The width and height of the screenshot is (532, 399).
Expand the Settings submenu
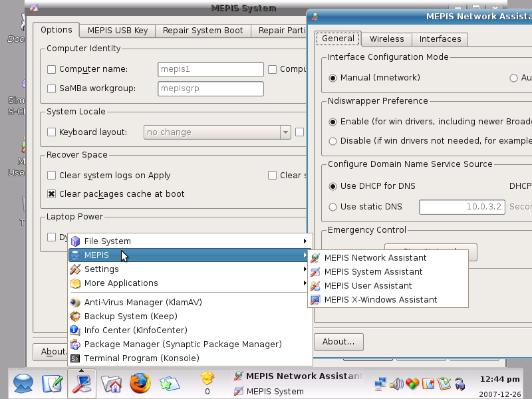190,269
